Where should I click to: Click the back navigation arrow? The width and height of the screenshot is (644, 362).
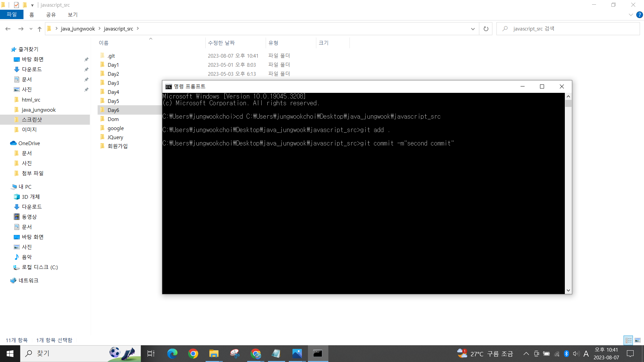(8, 29)
